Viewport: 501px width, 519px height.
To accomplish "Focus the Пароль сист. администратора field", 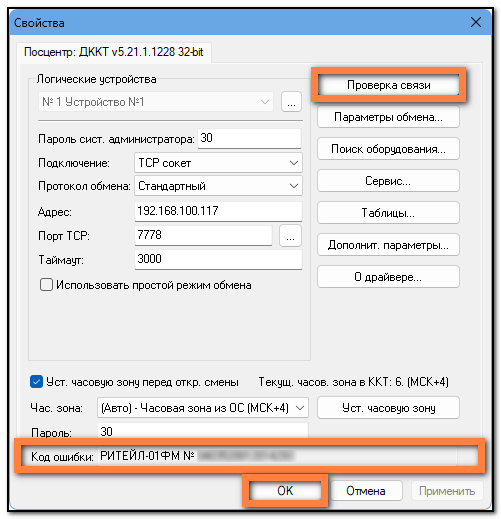I will pyautogui.click(x=249, y=138).
